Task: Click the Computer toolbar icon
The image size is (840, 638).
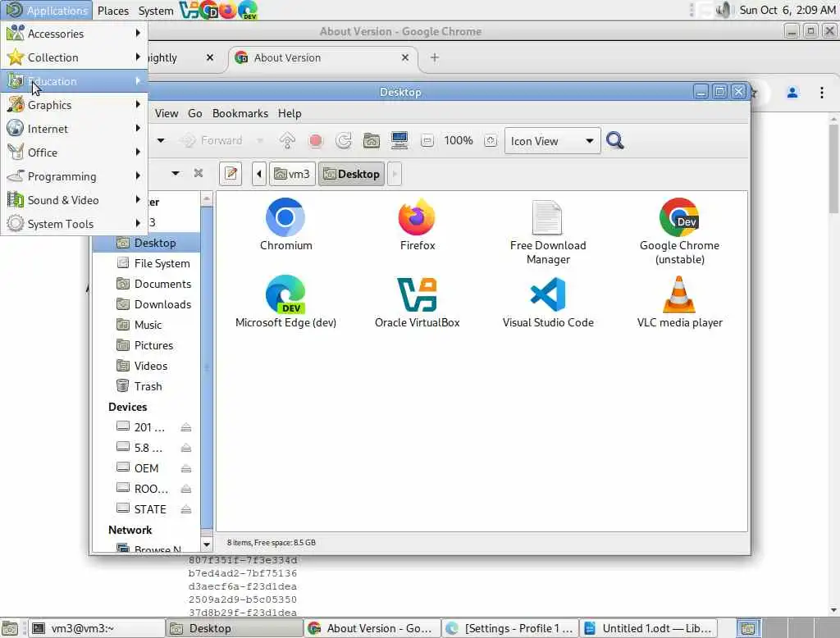Action: 399,141
